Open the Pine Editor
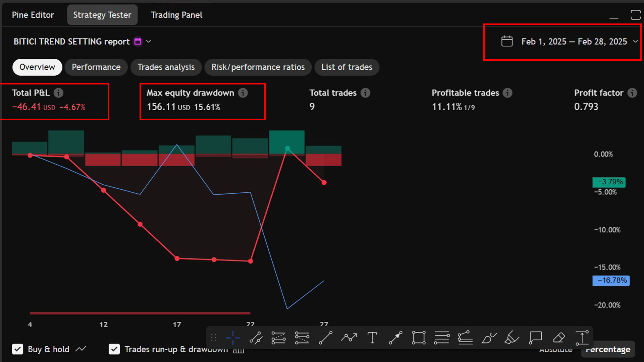 click(x=33, y=15)
